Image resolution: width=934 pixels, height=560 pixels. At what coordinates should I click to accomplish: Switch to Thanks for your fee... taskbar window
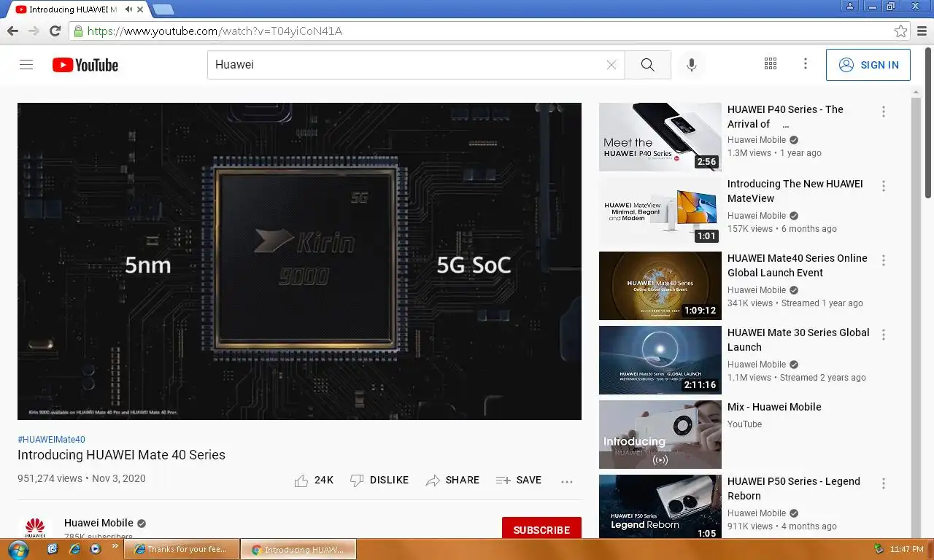182,549
